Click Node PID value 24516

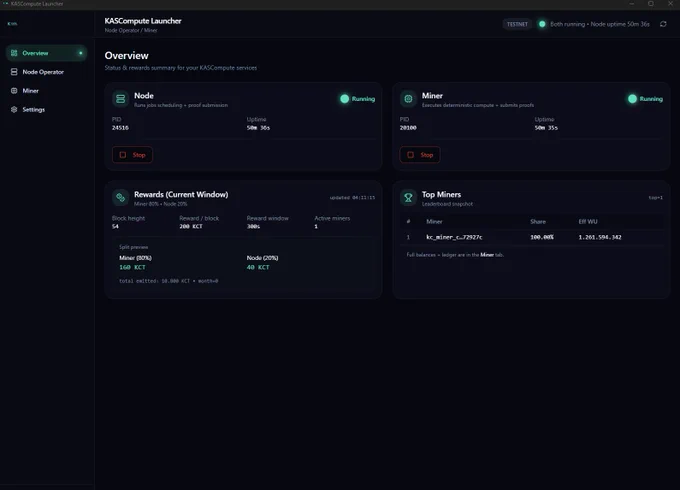[120, 128]
